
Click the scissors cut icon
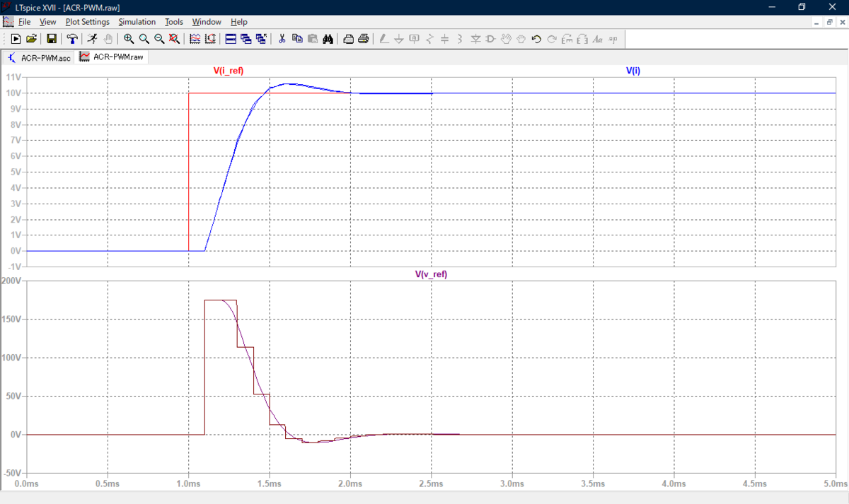click(x=282, y=39)
